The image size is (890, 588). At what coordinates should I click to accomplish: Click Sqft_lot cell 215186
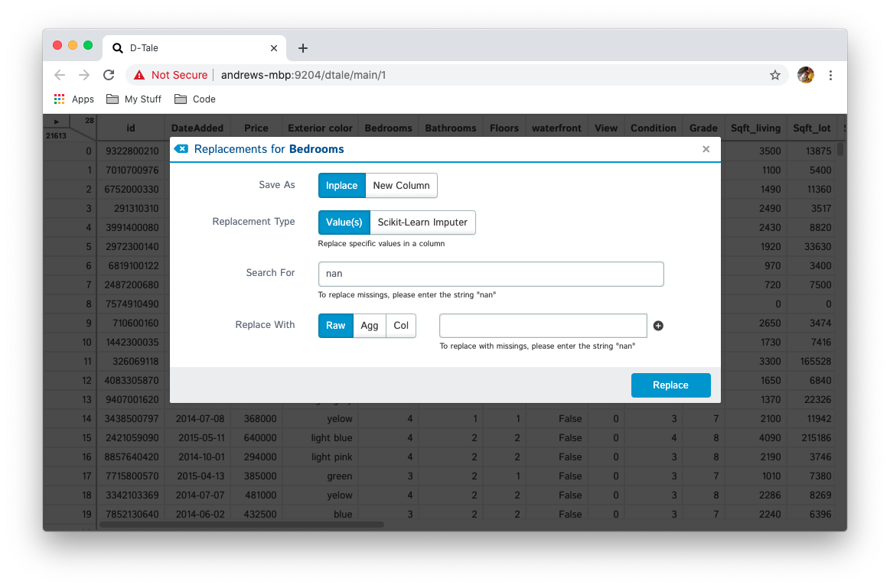812,437
